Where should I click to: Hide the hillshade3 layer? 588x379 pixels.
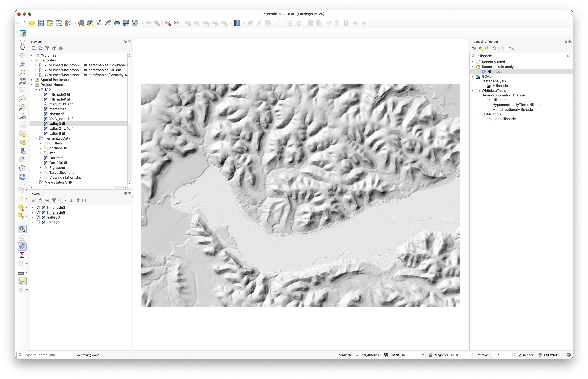(38, 207)
